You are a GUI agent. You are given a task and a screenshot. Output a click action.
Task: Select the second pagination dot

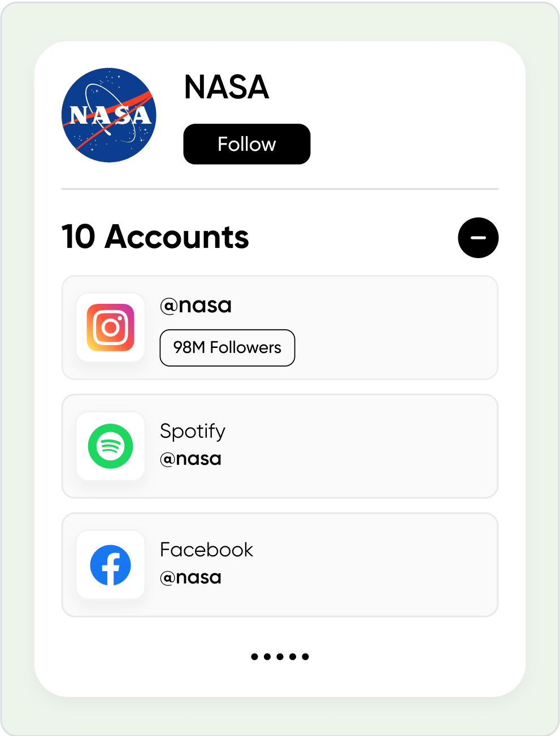pyautogui.click(x=267, y=656)
